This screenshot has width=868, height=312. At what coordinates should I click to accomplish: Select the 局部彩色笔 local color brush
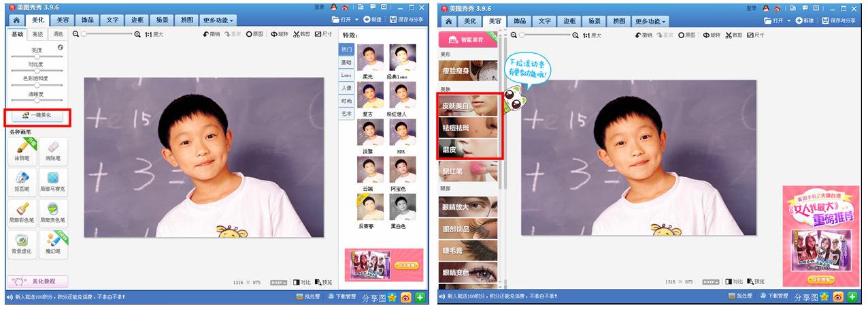tap(22, 213)
